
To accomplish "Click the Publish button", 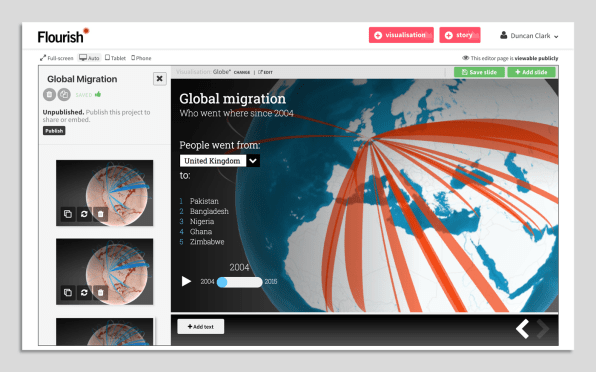I will (x=54, y=131).
